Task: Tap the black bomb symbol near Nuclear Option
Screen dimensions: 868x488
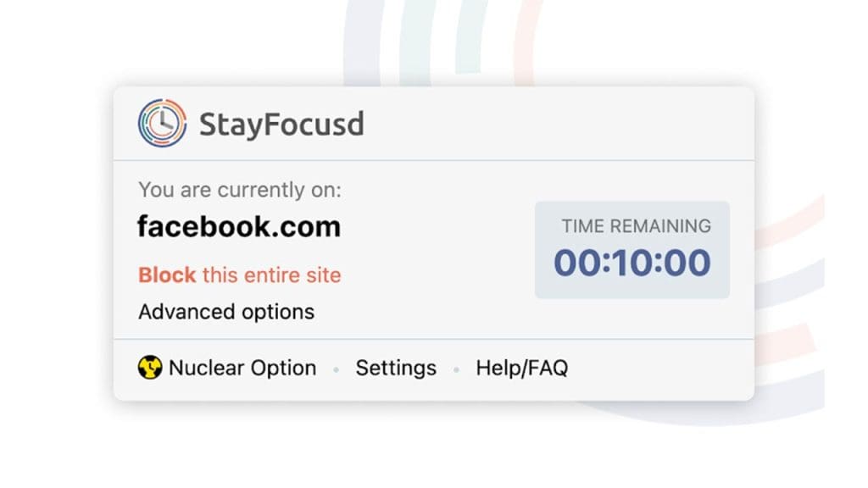Action: pos(151,368)
